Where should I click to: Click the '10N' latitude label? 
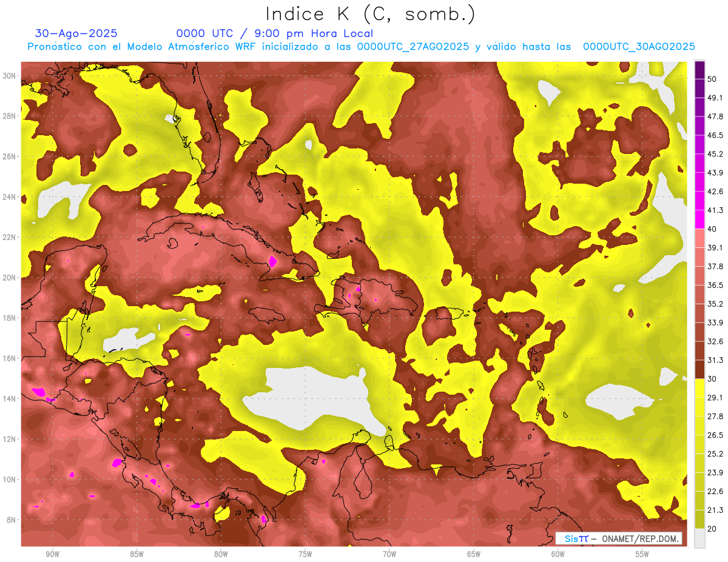tap(10, 480)
